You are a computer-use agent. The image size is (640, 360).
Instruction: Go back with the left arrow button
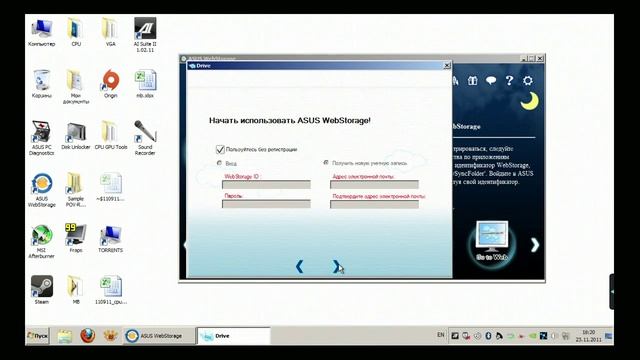tap(299, 267)
